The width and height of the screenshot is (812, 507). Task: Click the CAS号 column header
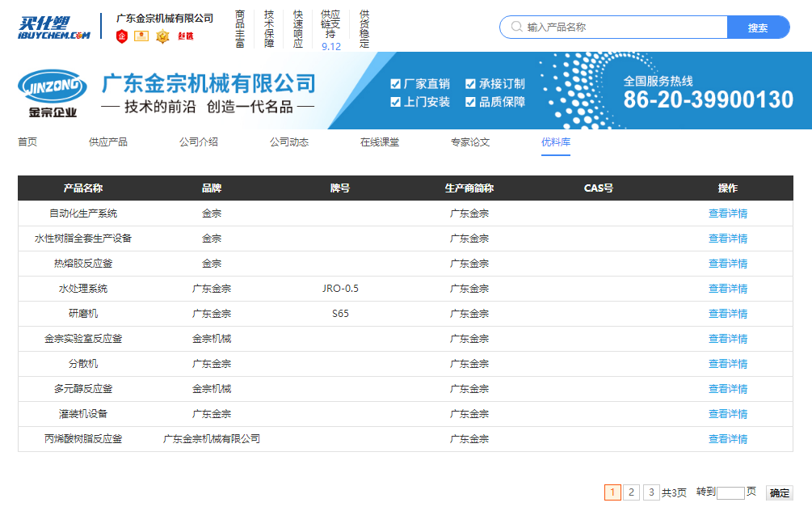click(599, 188)
